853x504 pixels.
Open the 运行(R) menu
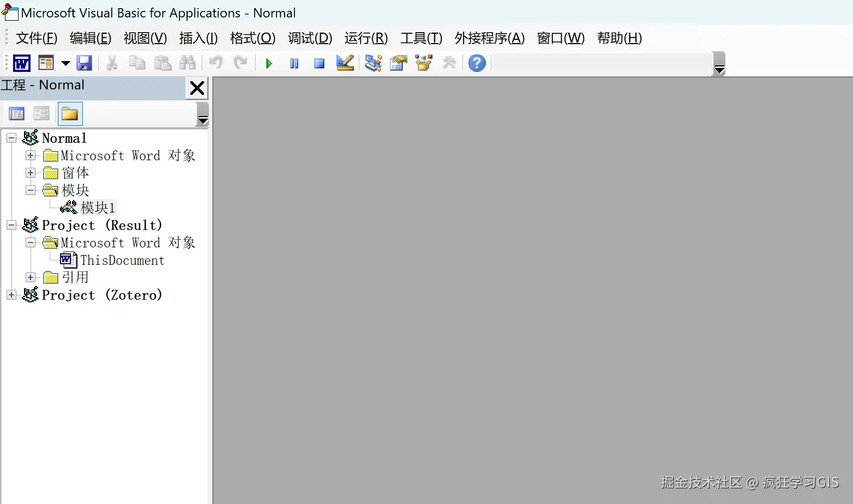[x=366, y=38]
